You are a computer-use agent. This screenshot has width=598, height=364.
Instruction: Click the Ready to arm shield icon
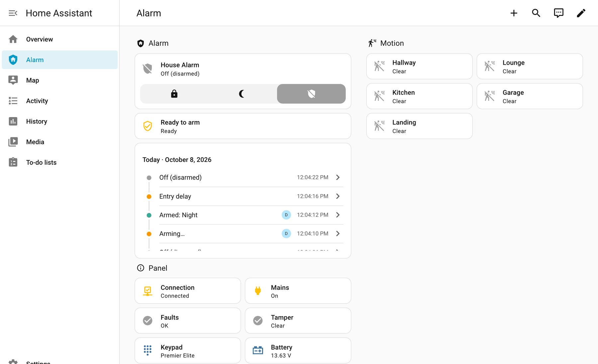click(x=148, y=126)
